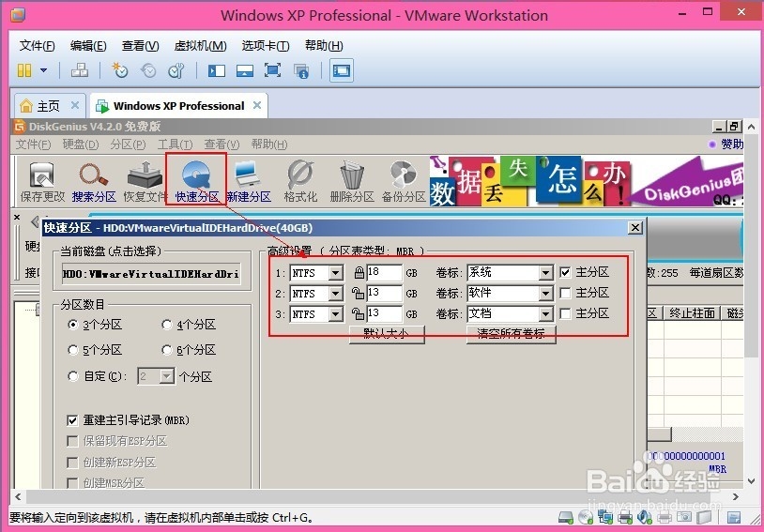This screenshot has width=764, height=532.
Task: Open VMware 文件(F) menu
Action: 37,46
